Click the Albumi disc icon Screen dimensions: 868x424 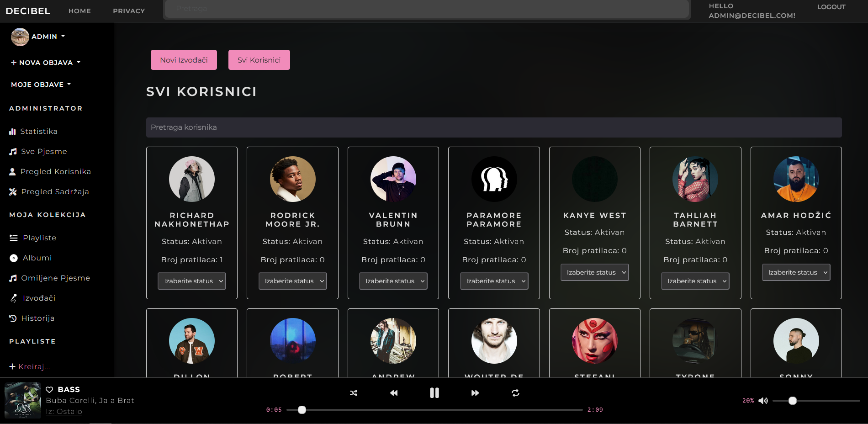click(14, 258)
